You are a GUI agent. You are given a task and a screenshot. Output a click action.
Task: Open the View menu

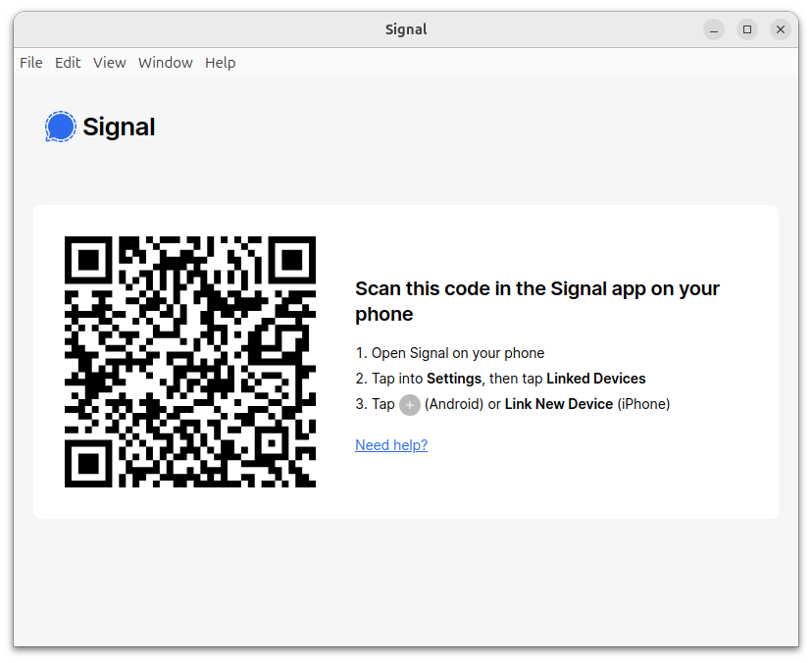click(109, 63)
